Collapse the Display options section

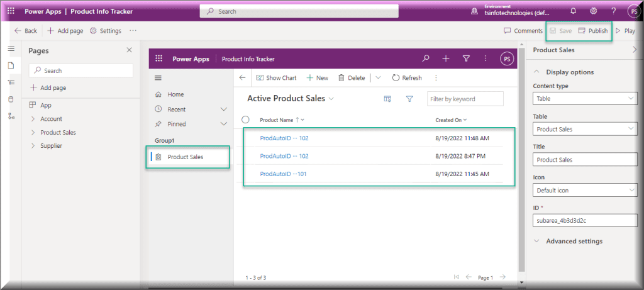click(536, 72)
